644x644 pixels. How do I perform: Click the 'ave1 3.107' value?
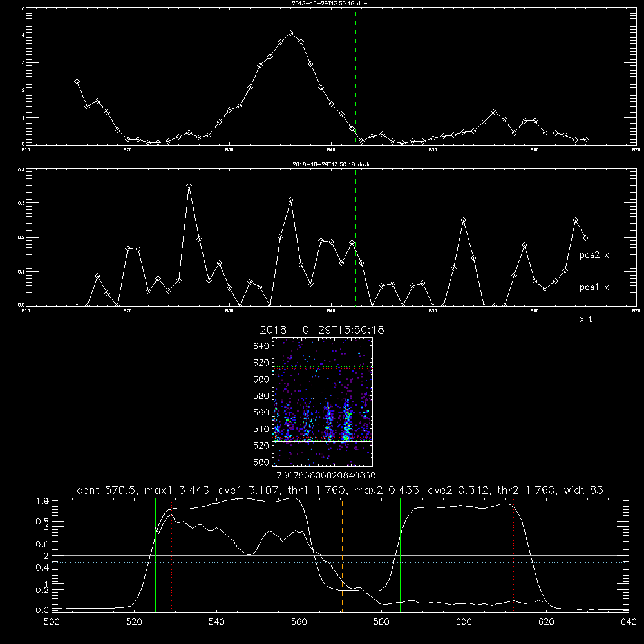tap(249, 490)
